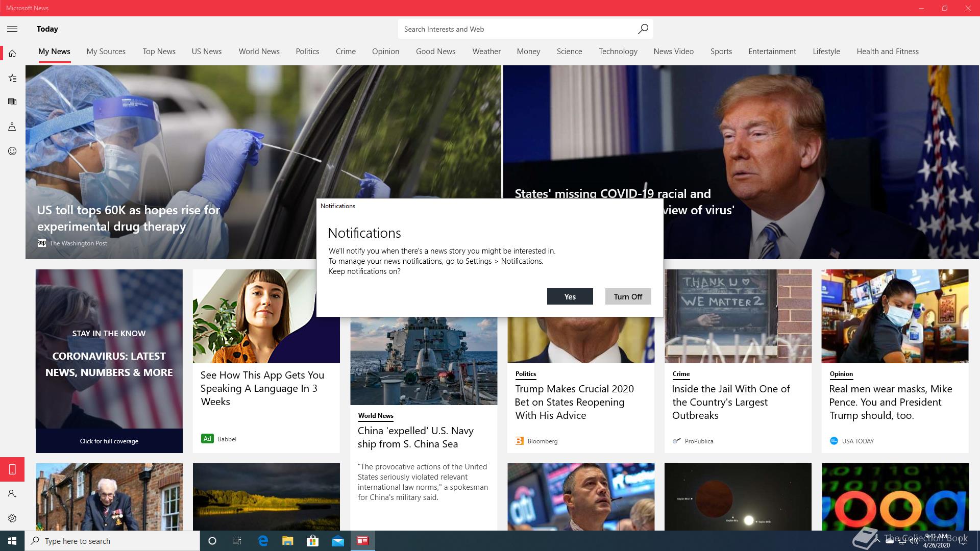Screen dimensions: 980x551
Task: Open the golden landscape photo story
Action: [x=266, y=497]
